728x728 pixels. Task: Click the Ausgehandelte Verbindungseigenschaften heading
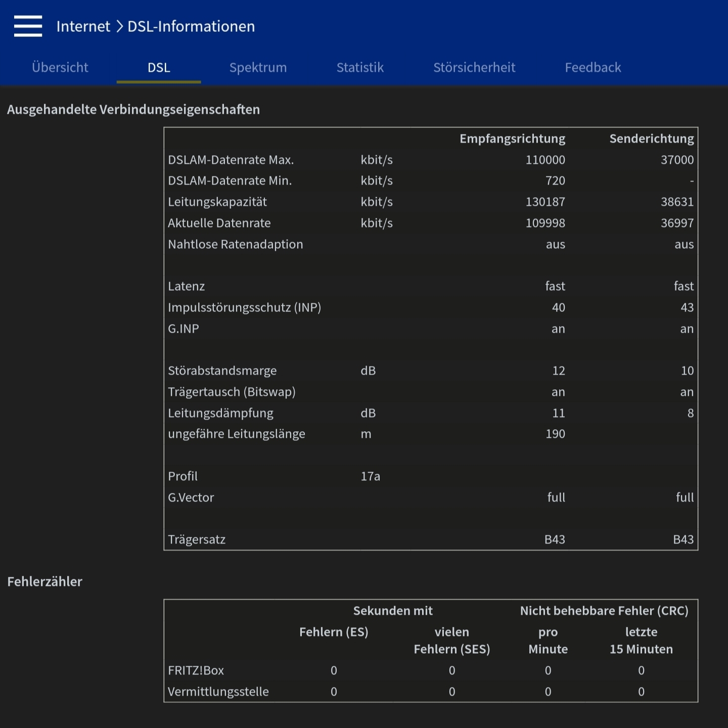pos(133,110)
